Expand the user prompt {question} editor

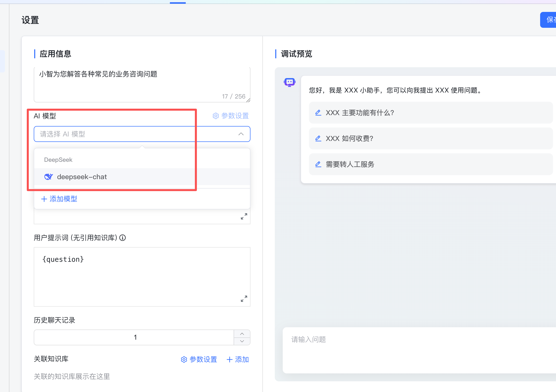click(x=244, y=299)
